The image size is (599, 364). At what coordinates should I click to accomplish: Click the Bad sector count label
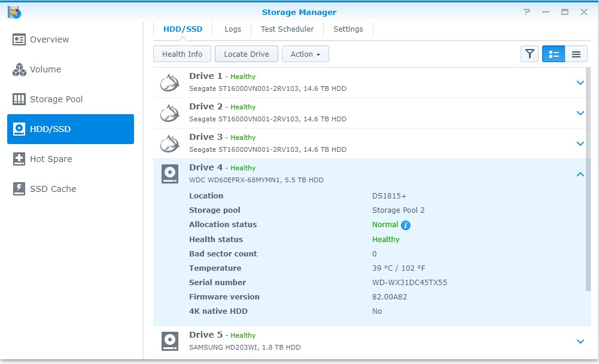tap(223, 254)
